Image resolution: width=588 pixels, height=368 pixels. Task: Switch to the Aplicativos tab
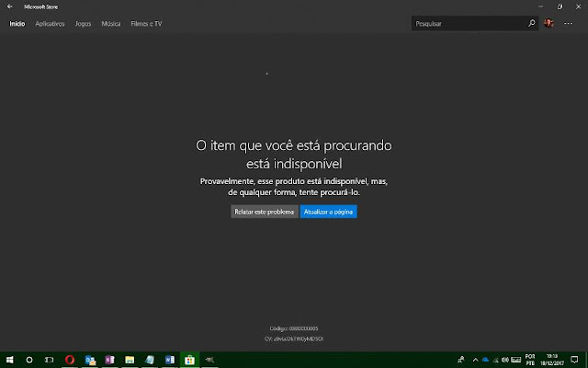click(50, 24)
